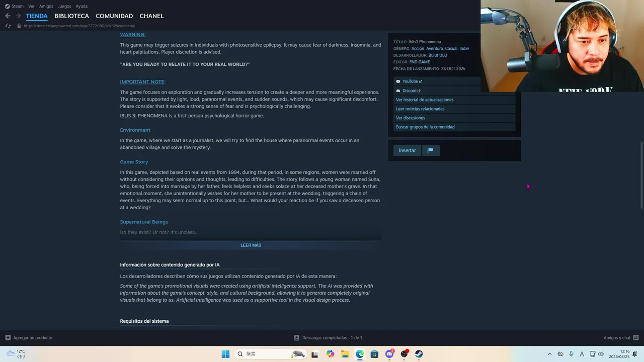
Task: Open Microsoft Edge from the taskbar
Action: coord(360,354)
